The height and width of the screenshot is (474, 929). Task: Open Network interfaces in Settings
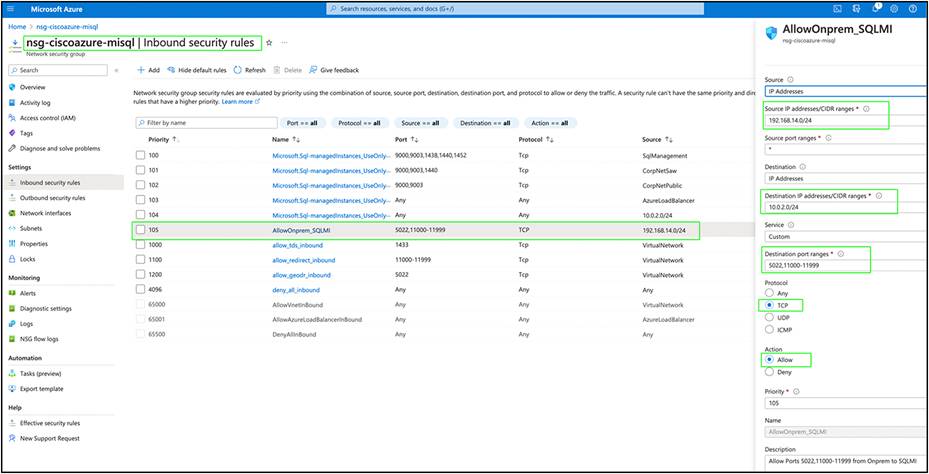(45, 213)
